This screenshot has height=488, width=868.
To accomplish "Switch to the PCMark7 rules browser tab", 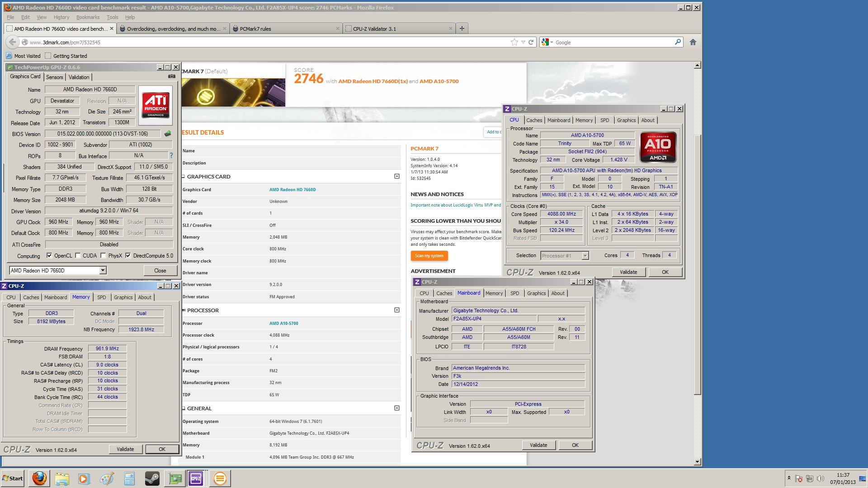I will click(286, 28).
